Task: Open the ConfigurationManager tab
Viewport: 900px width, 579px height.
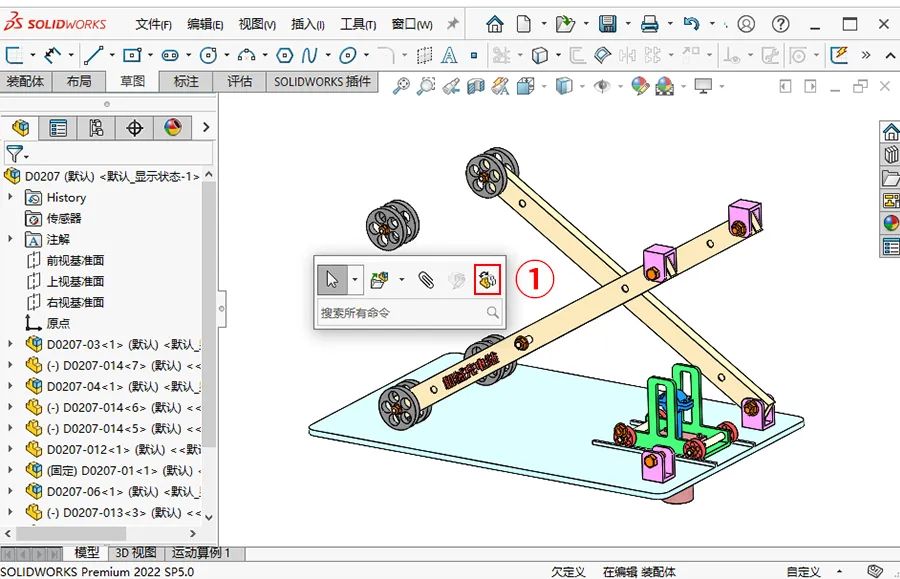Action: (96, 127)
